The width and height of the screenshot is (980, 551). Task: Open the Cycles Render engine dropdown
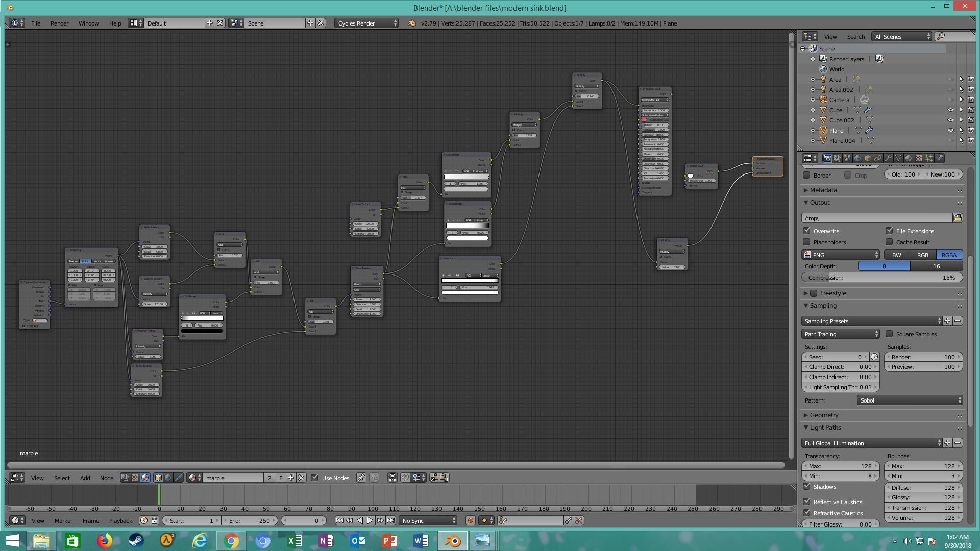pyautogui.click(x=366, y=23)
